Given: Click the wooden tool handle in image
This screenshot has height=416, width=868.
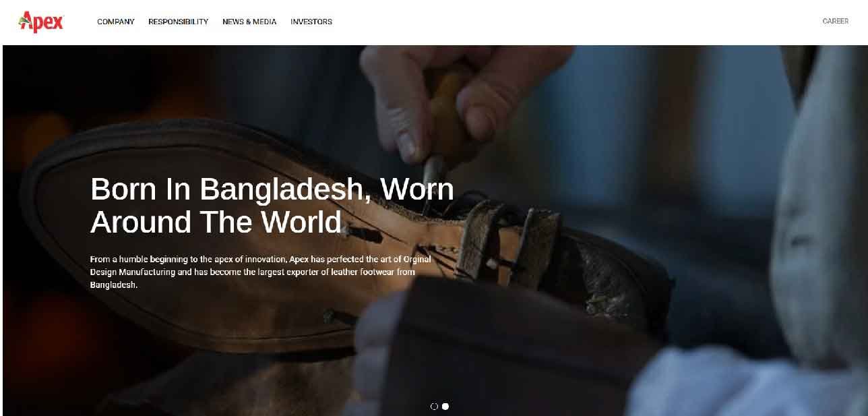Looking at the screenshot, I should (448, 111).
